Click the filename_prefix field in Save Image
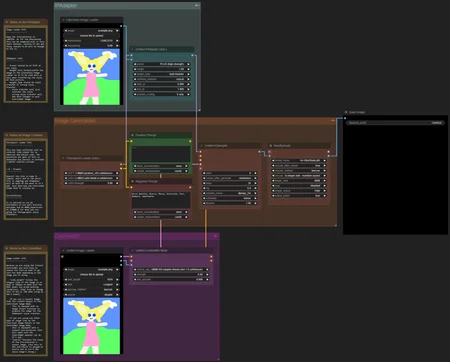Screen dimensions: 450x362 point(395,123)
